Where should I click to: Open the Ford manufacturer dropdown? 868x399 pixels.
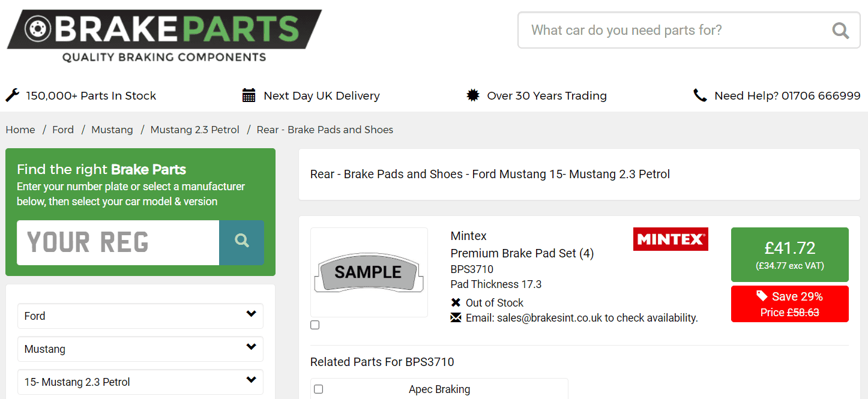pyautogui.click(x=140, y=316)
